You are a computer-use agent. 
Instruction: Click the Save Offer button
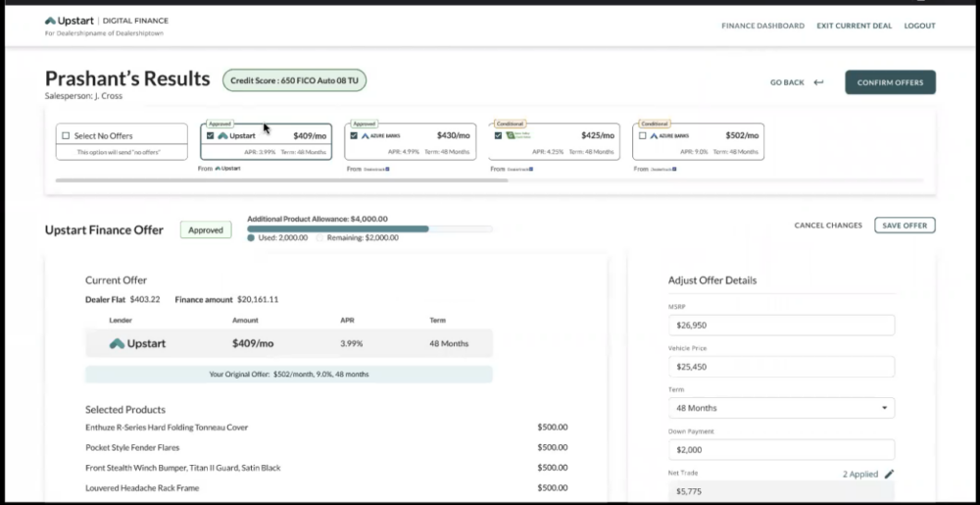click(905, 226)
